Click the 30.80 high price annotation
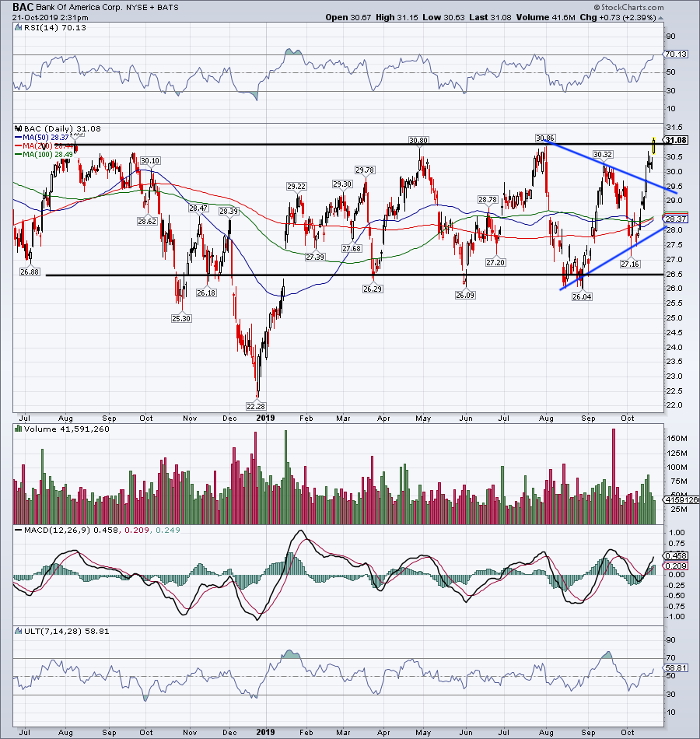The image size is (700, 739). [418, 141]
